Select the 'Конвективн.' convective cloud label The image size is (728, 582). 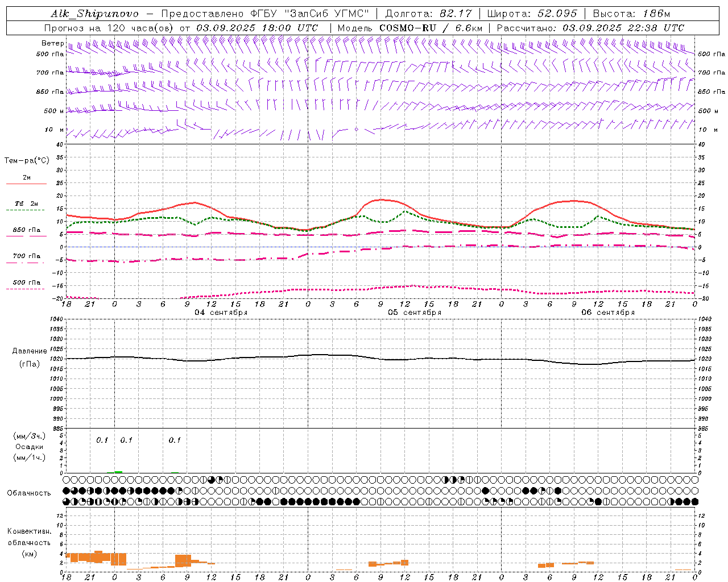pos(30,531)
